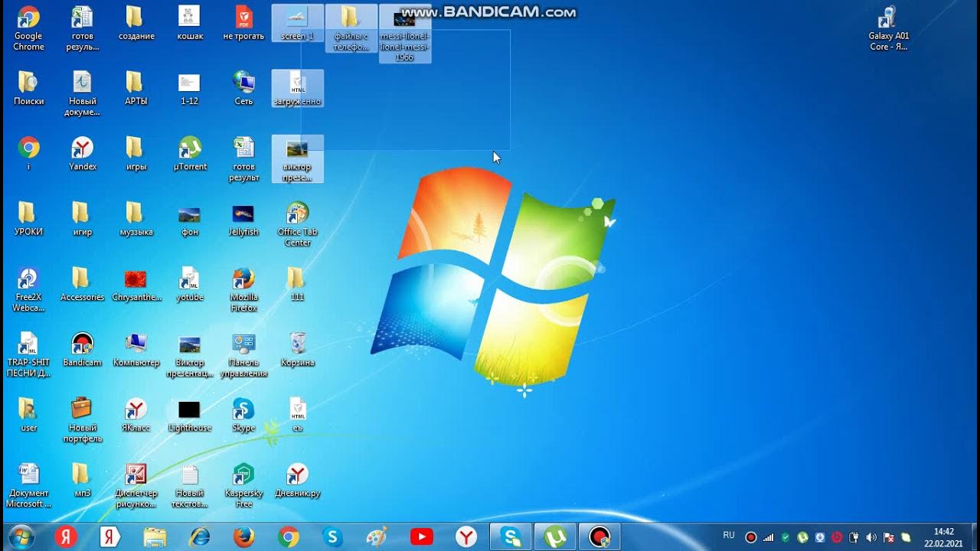The image size is (980, 551).
Task: Select the АРТЫ folder
Action: click(x=136, y=88)
